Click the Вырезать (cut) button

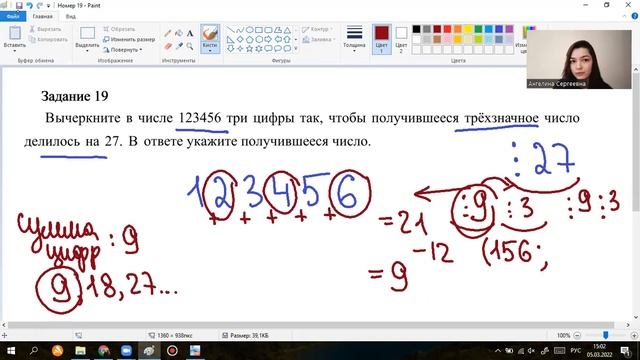pos(45,29)
